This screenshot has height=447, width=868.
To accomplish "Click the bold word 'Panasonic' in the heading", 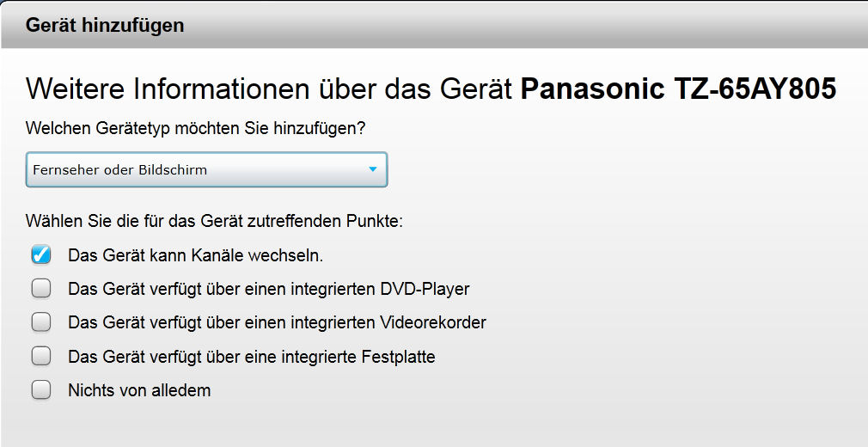I will click(589, 89).
